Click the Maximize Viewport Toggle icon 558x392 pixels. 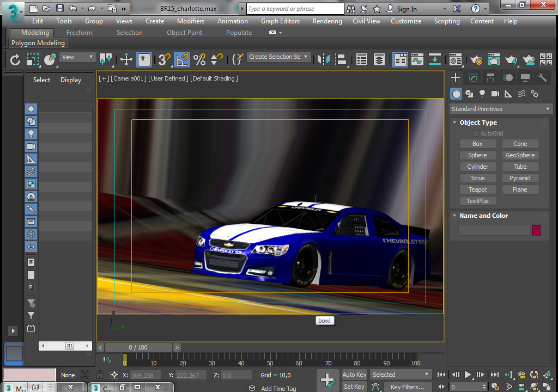pos(547,387)
